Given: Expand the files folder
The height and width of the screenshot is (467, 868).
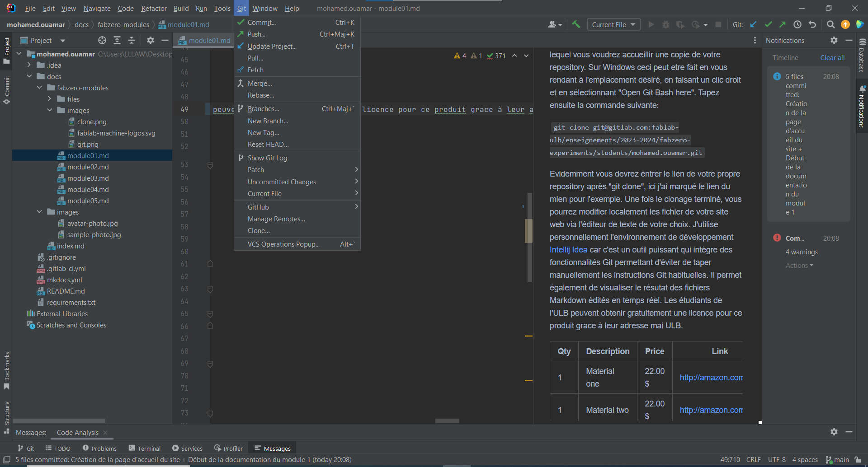Looking at the screenshot, I should point(49,99).
